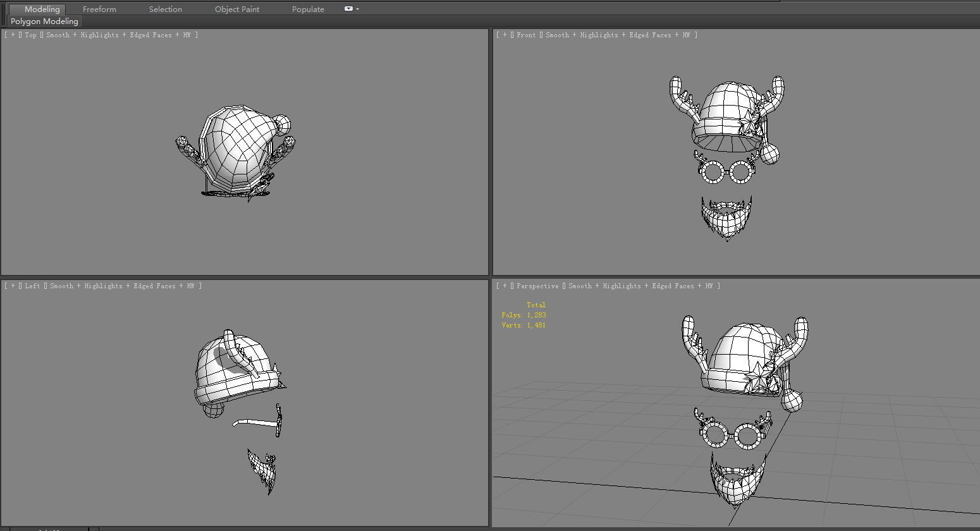Viewport: 980px width, 531px height.
Task: Open the Front viewport [+] general menu
Action: 505,35
